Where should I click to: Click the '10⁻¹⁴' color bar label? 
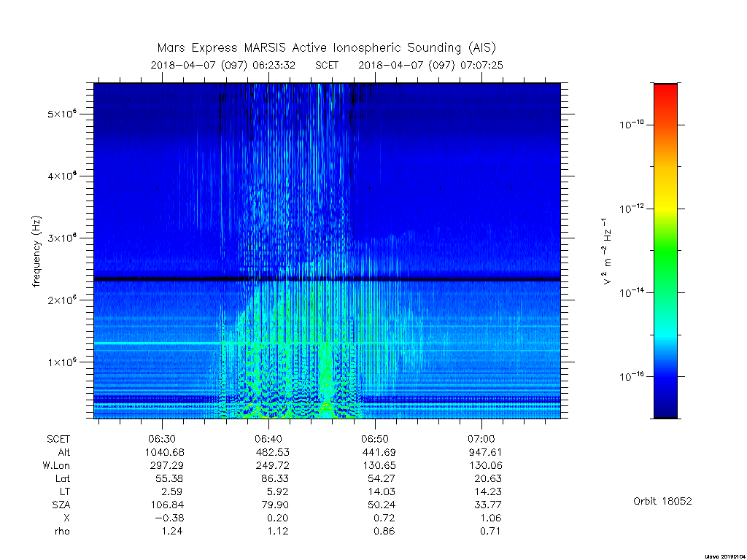(632, 292)
